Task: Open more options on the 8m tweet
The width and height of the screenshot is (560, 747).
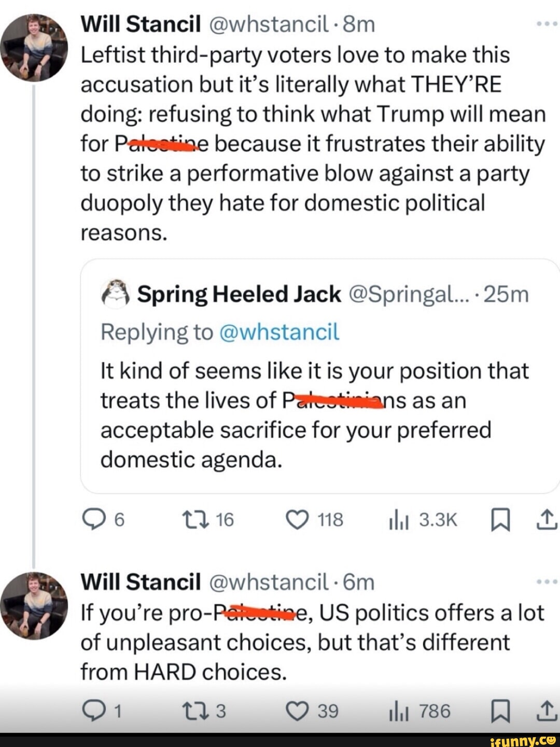Action: pyautogui.click(x=547, y=24)
